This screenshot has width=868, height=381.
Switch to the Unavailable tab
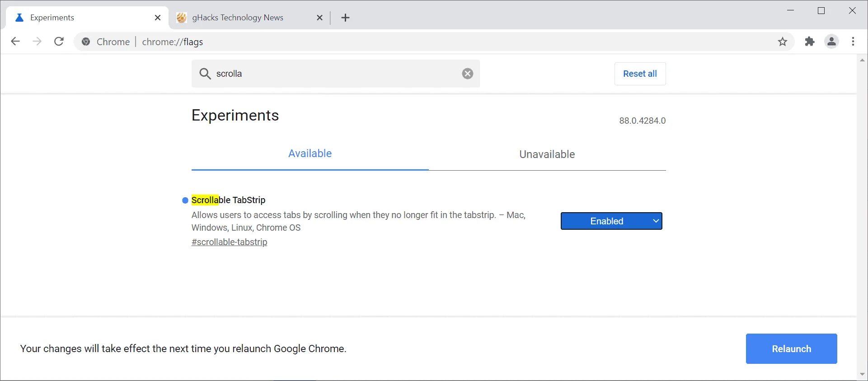[x=547, y=154]
